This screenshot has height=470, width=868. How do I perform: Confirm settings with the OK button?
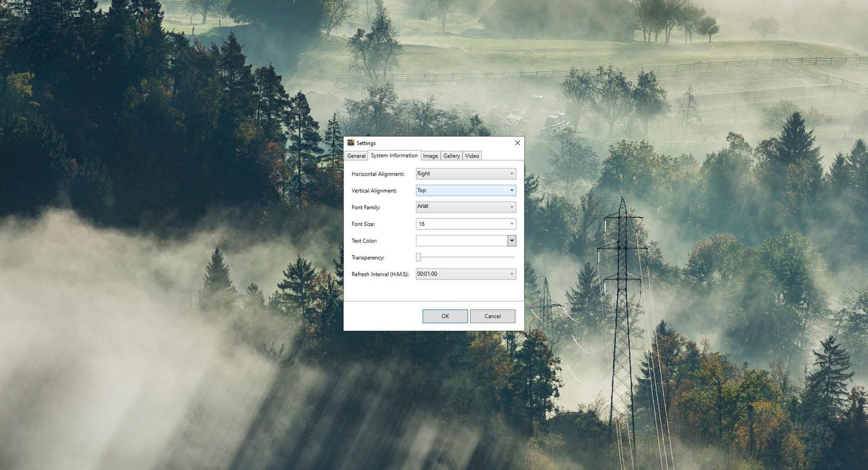[445, 316]
